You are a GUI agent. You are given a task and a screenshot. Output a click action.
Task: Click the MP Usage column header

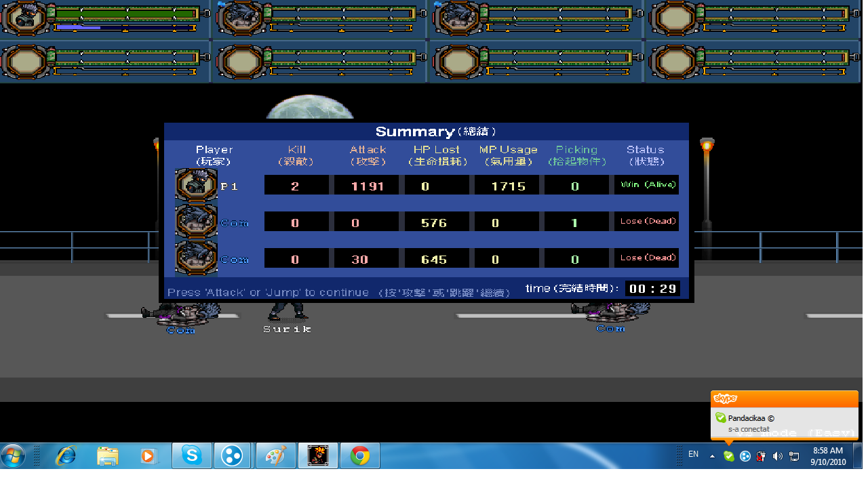click(x=508, y=155)
